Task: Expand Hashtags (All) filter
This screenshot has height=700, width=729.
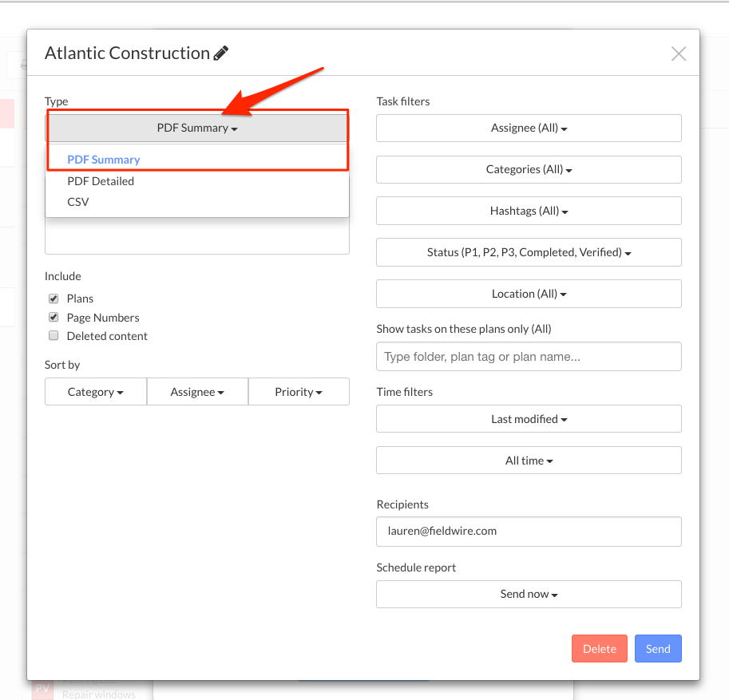Action: [x=529, y=211]
